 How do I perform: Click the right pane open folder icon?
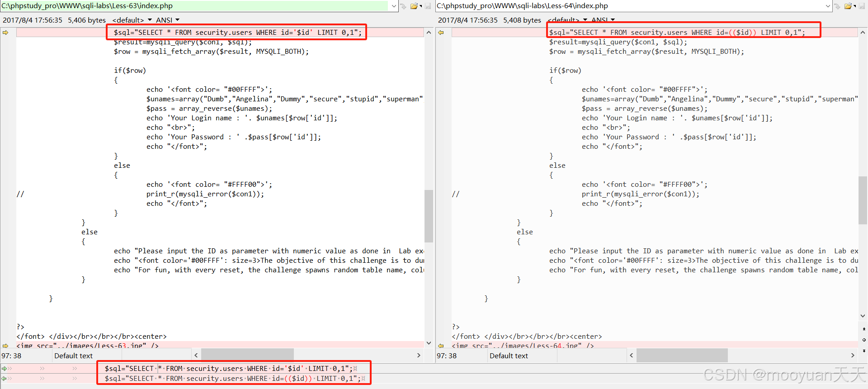click(848, 6)
